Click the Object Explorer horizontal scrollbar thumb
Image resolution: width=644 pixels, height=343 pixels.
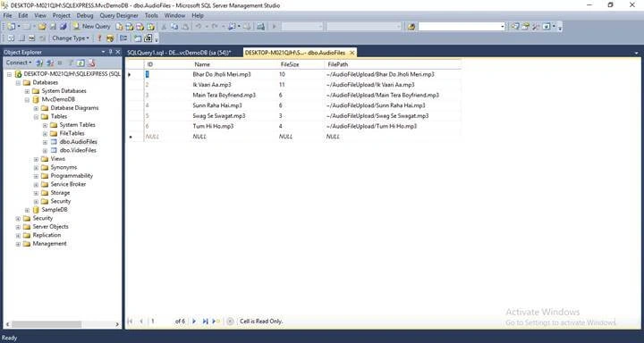coord(47,324)
